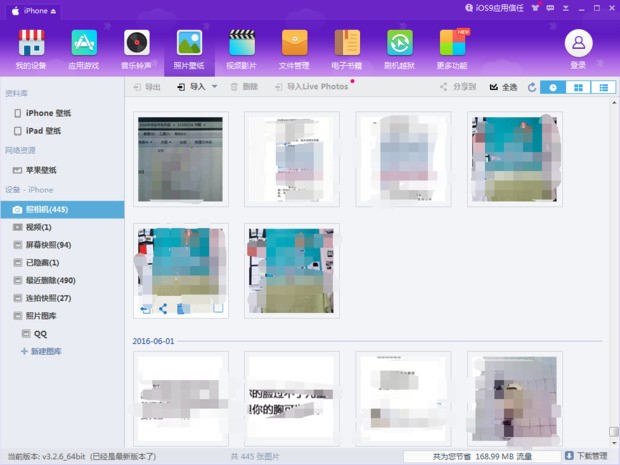Open the title bar dropdown menu icon
Image resolution: width=620 pixels, height=465 pixels.
566,8
